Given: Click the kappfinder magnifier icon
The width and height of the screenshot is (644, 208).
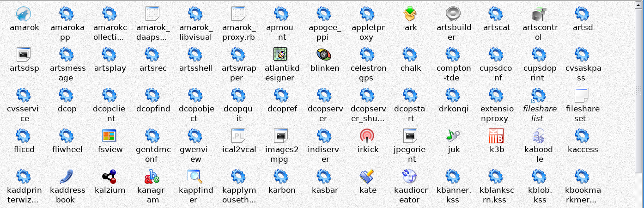Looking at the screenshot, I should [195, 177].
